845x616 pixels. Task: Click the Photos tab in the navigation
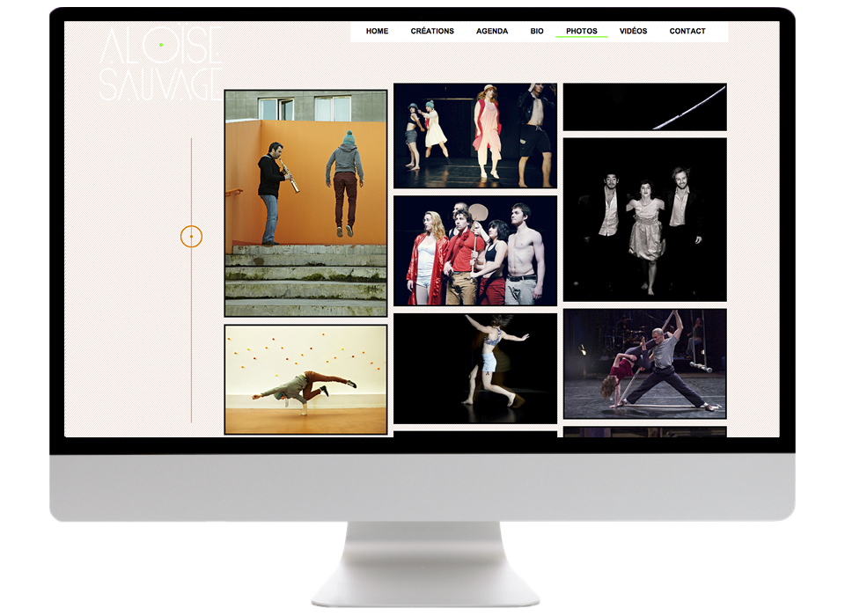pyautogui.click(x=582, y=32)
